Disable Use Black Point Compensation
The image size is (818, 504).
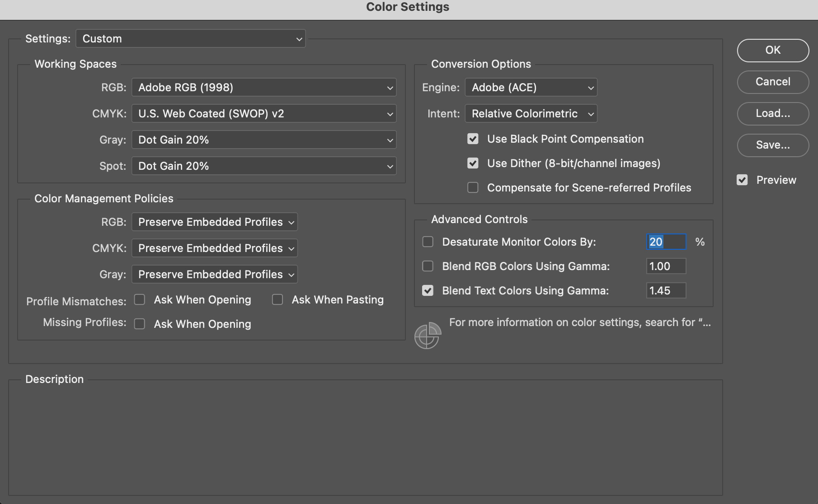(x=473, y=139)
